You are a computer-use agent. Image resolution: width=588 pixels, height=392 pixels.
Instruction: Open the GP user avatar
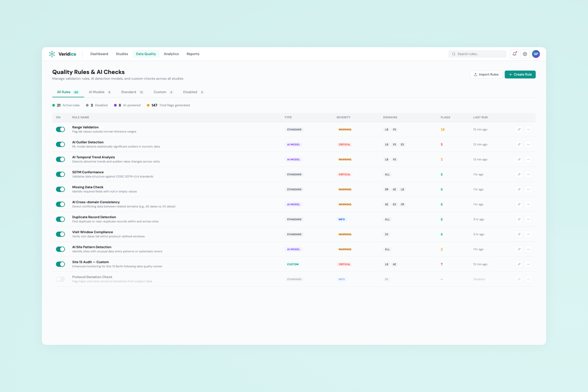click(x=536, y=54)
